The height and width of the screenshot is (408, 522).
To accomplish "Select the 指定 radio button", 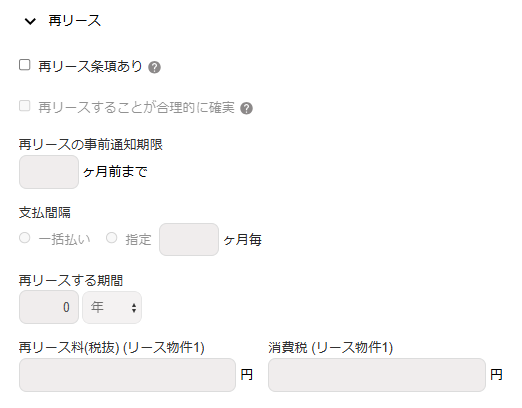I will (111, 238).
